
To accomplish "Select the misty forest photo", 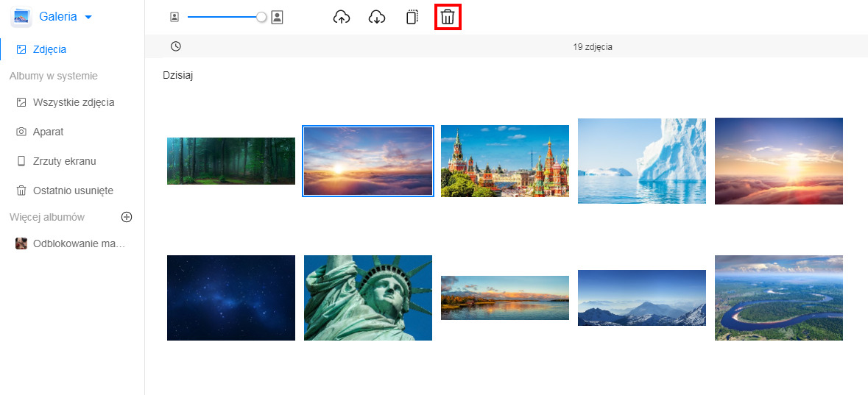I will click(231, 161).
